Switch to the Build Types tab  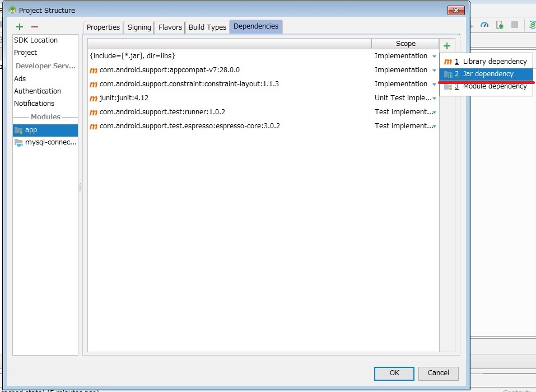tap(207, 27)
